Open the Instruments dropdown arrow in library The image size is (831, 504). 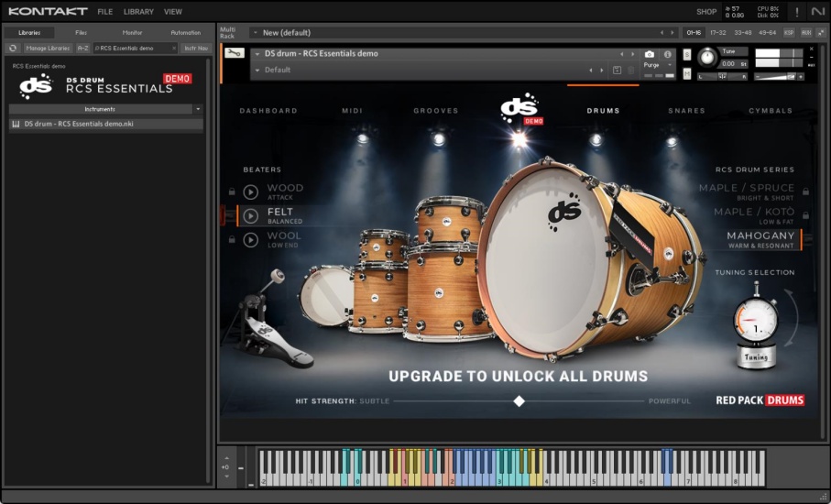198,109
